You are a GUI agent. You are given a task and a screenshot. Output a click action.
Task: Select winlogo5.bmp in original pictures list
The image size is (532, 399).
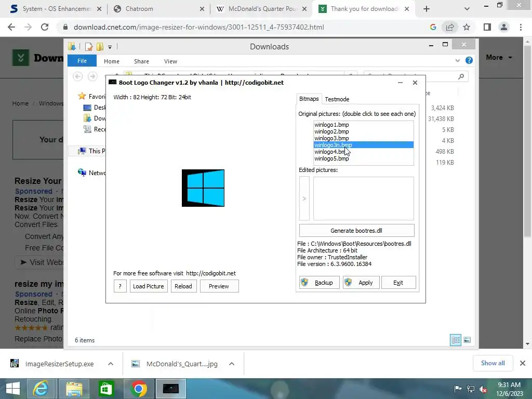coord(331,158)
